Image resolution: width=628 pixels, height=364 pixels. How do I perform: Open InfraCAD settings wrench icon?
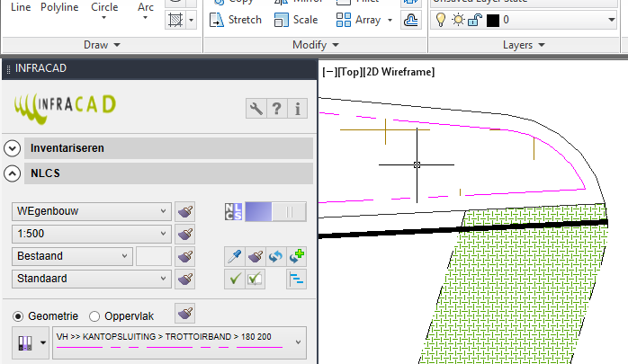coord(256,109)
